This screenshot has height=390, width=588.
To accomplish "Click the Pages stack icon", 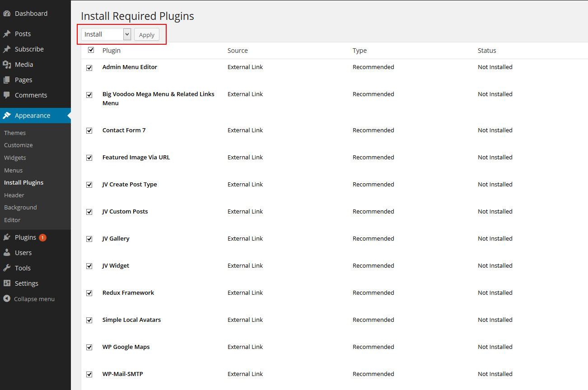I will (x=7, y=80).
